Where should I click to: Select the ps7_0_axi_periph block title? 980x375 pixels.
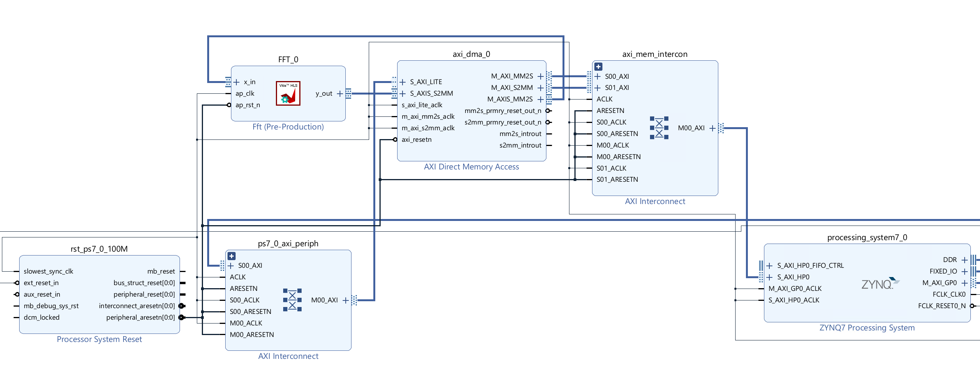[x=288, y=244]
